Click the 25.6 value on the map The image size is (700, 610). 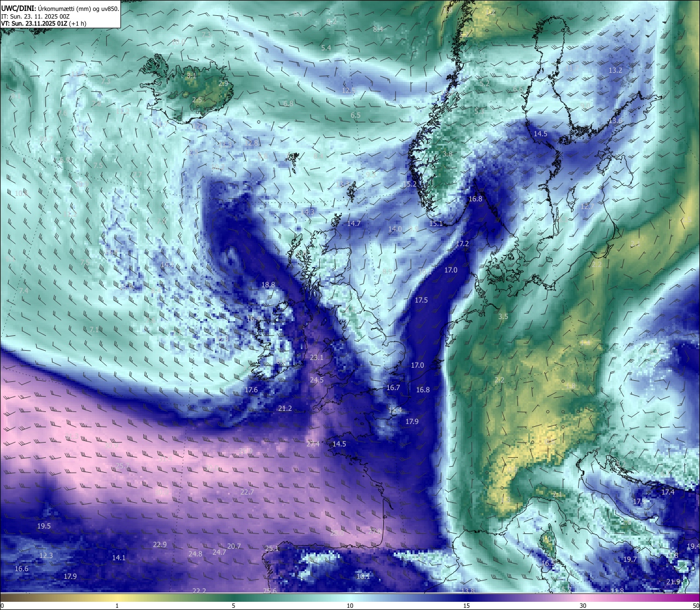tap(270, 591)
